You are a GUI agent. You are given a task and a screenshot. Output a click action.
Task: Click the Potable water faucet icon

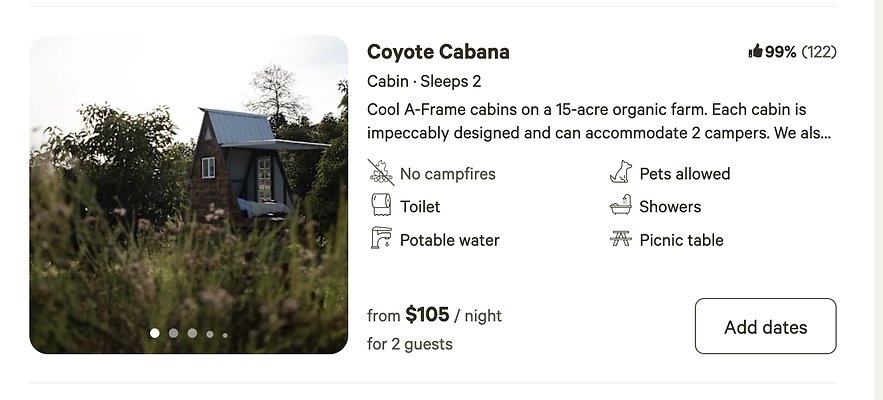pos(380,239)
